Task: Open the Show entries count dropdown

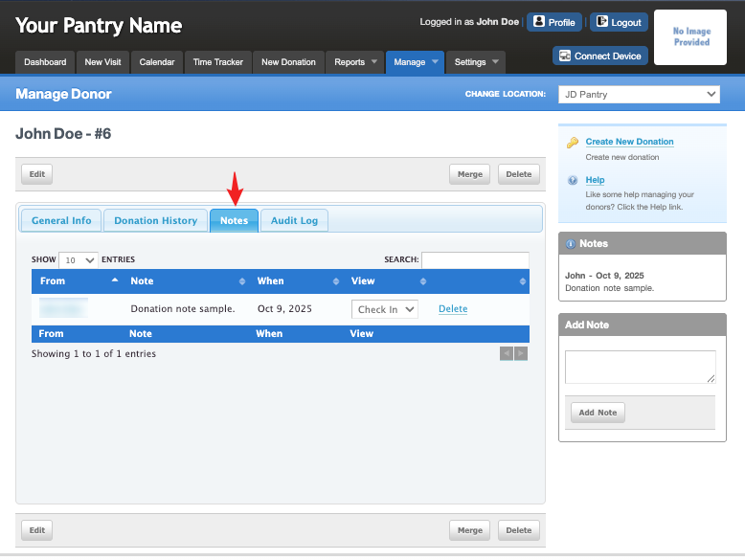Action: (x=79, y=259)
